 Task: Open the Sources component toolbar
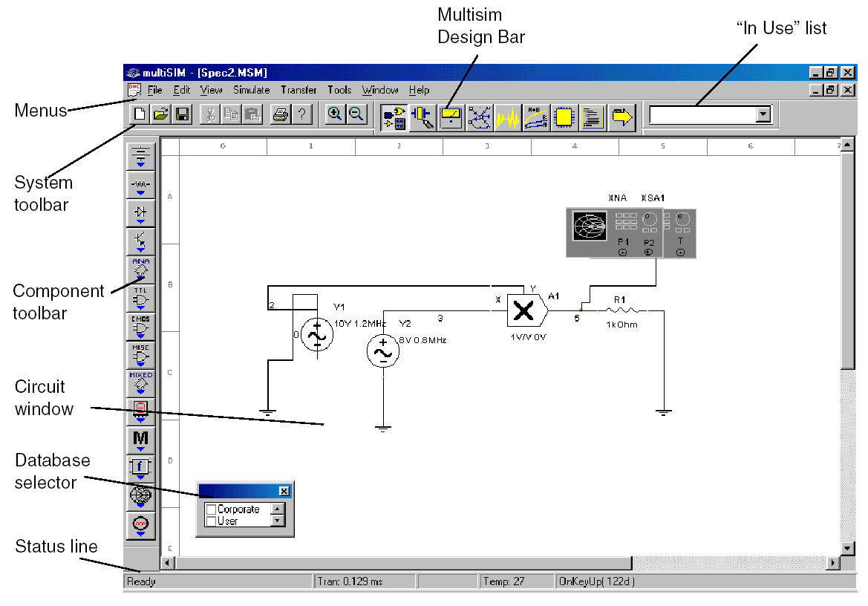[140, 156]
